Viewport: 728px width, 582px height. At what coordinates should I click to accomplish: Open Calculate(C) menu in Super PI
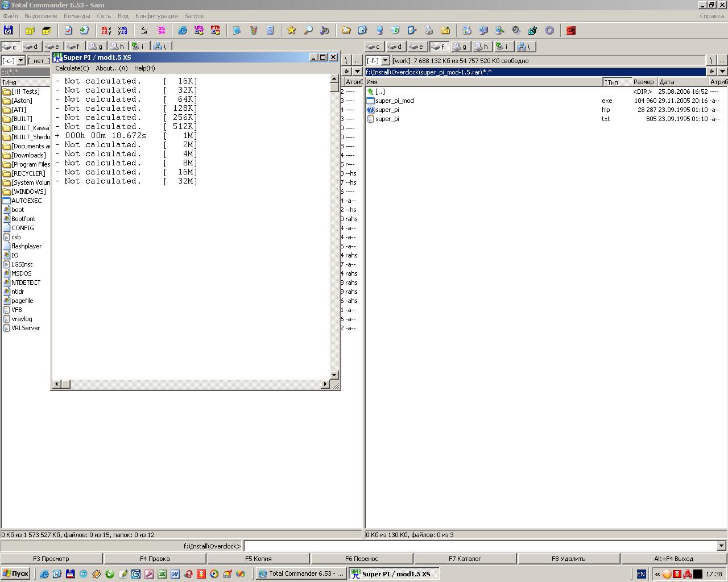pyautogui.click(x=72, y=68)
